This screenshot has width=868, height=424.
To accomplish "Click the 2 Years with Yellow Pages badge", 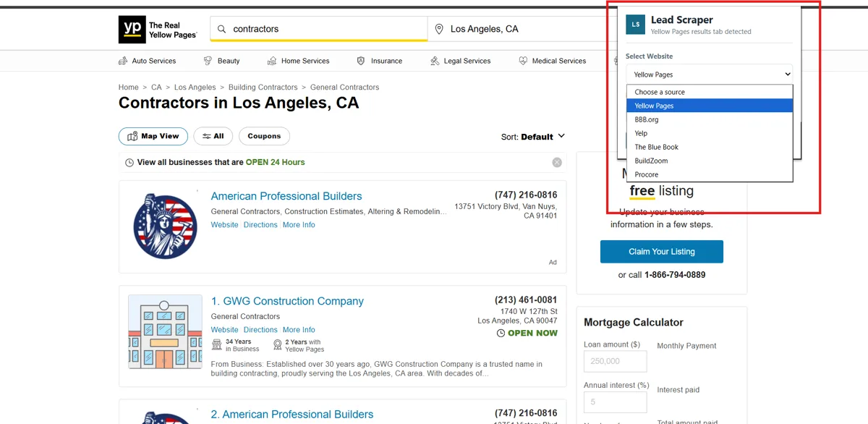I will (299, 345).
